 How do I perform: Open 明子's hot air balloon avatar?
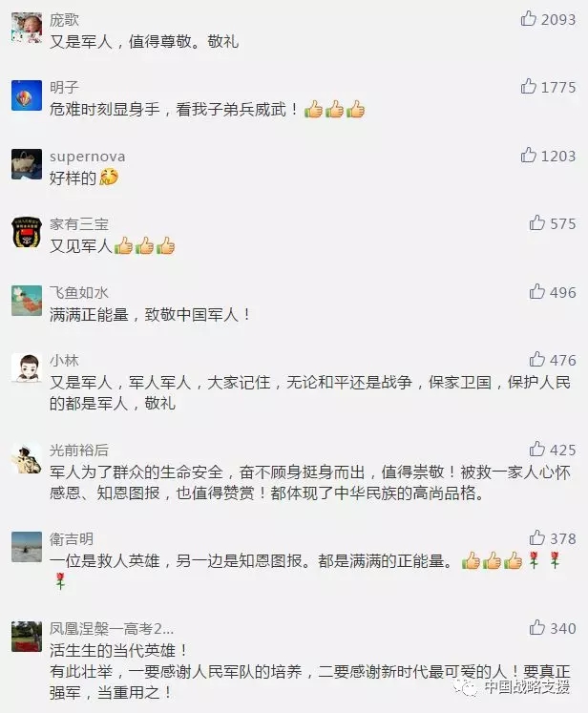tap(27, 95)
